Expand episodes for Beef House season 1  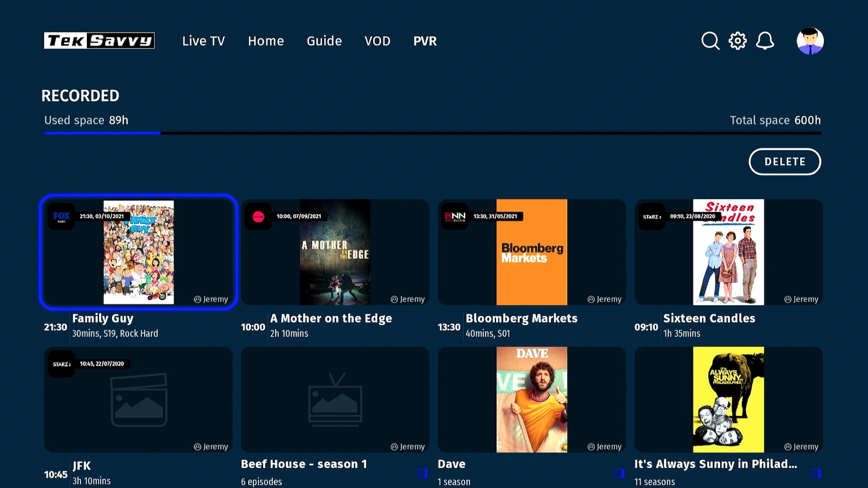coord(423,473)
